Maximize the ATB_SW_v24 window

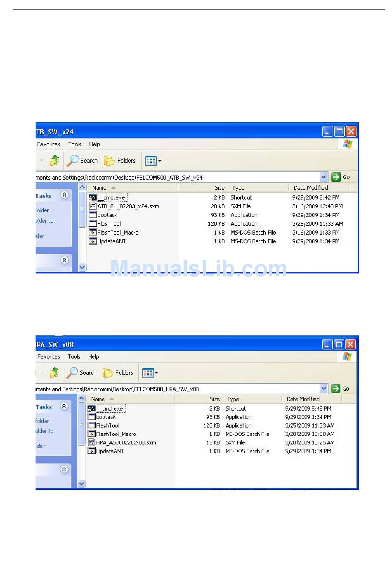click(339, 131)
